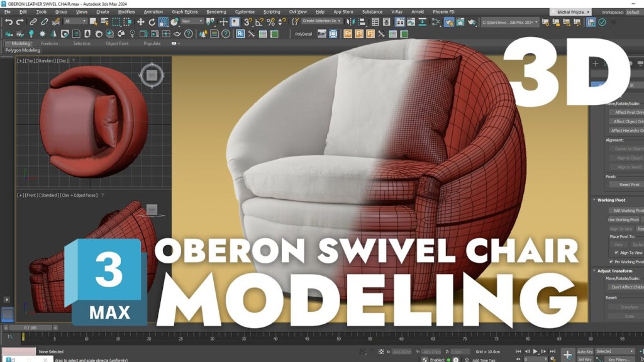
Task: Click the Top viewport ViewCube
Action: [152, 75]
